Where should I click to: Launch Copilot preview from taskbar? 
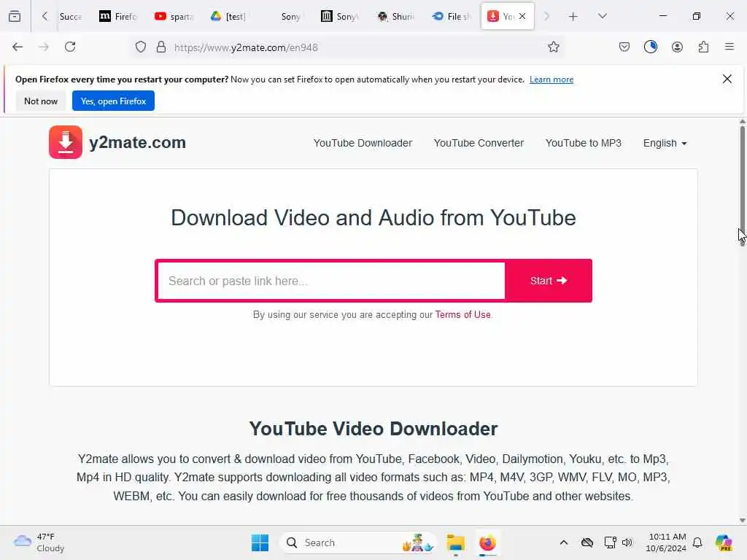[x=724, y=542]
